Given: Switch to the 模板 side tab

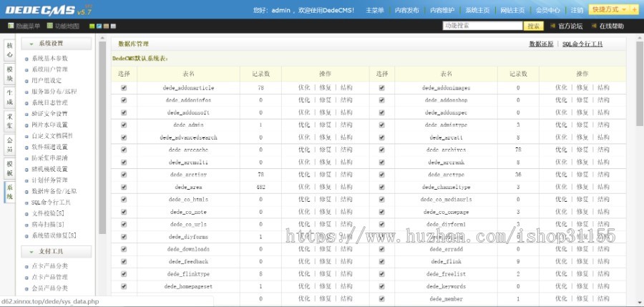Looking at the screenshot, I should (9, 169).
